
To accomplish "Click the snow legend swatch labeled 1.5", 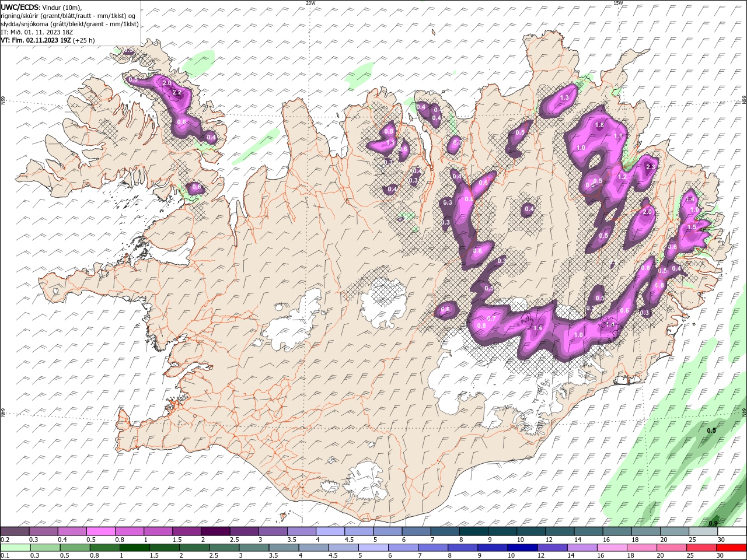I will click(x=187, y=531).
